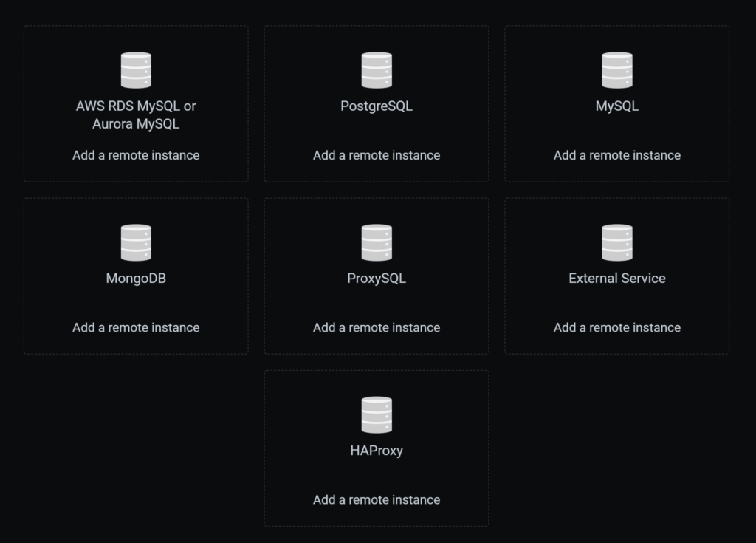Pick the MongoDB card title
Viewport: 756px width, 543px height.
(136, 279)
